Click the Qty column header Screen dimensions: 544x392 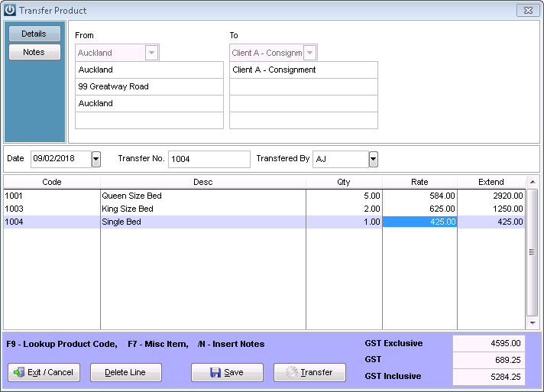click(344, 182)
